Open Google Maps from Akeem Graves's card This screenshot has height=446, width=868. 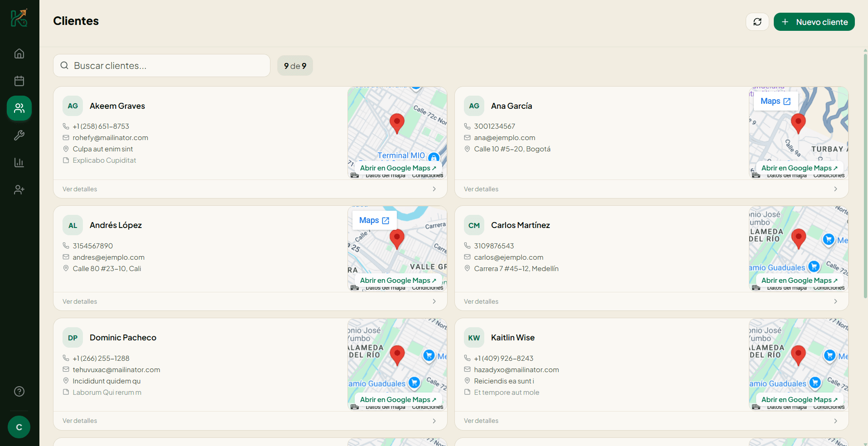pyautogui.click(x=398, y=168)
